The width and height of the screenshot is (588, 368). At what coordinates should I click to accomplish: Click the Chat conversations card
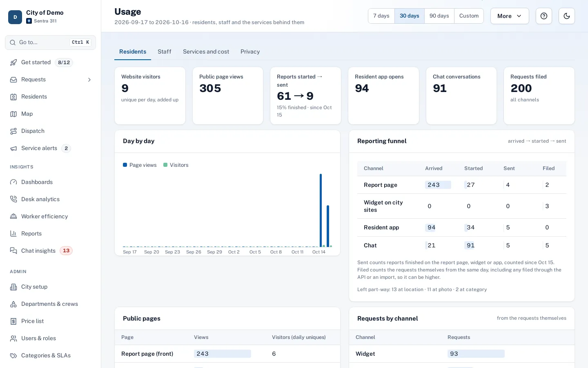(x=461, y=96)
